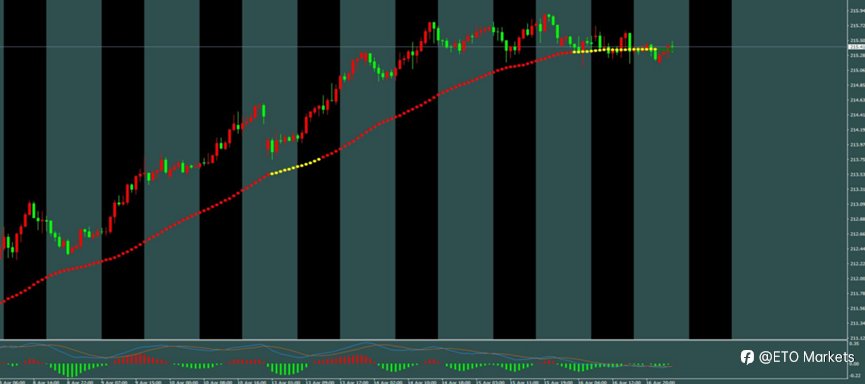
Task: Select the highlighted current price tag on axis
Action: 857,47
